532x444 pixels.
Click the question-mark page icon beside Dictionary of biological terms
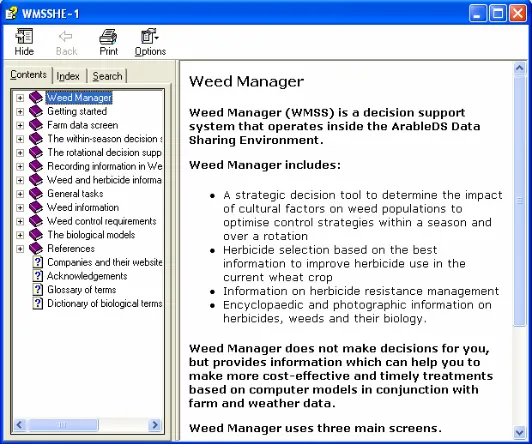[x=38, y=303]
